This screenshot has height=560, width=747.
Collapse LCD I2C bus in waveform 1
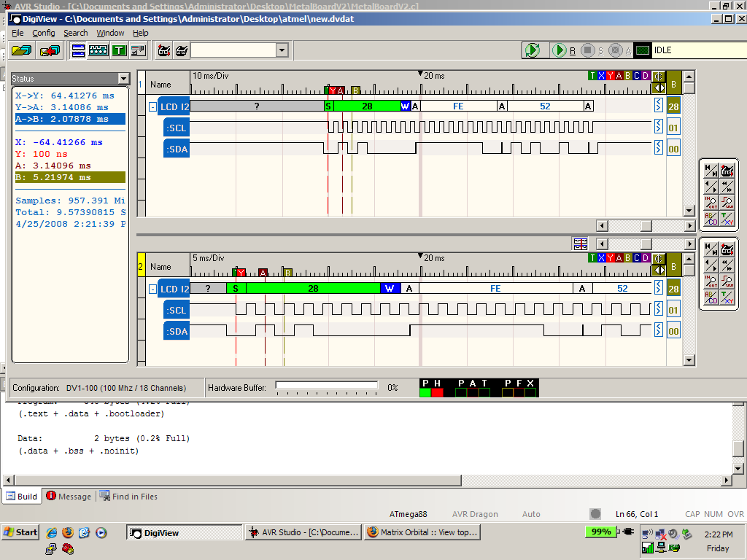tap(152, 106)
